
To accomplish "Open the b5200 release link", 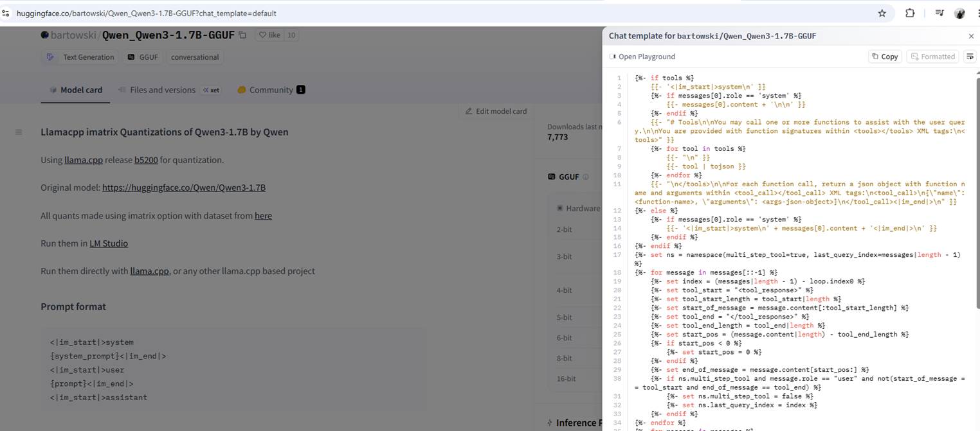I will tap(146, 160).
